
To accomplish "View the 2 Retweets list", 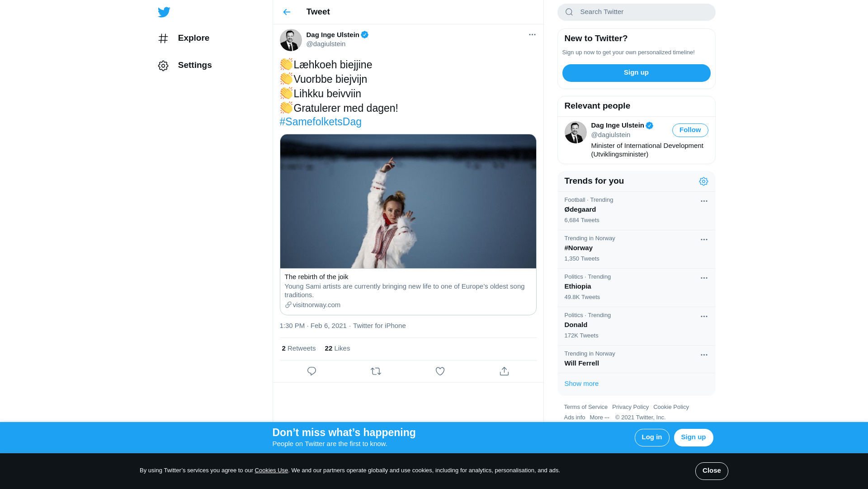I will pyautogui.click(x=298, y=348).
